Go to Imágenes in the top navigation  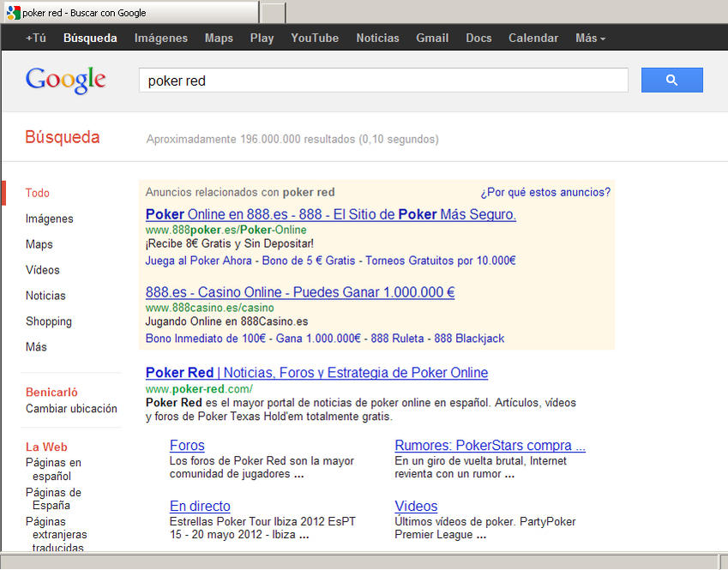[161, 38]
